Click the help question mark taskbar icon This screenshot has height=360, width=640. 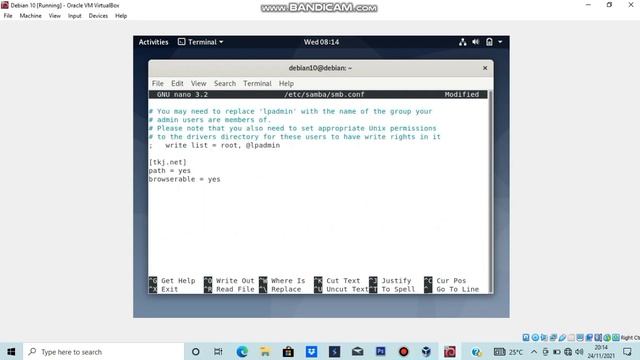click(x=476, y=351)
